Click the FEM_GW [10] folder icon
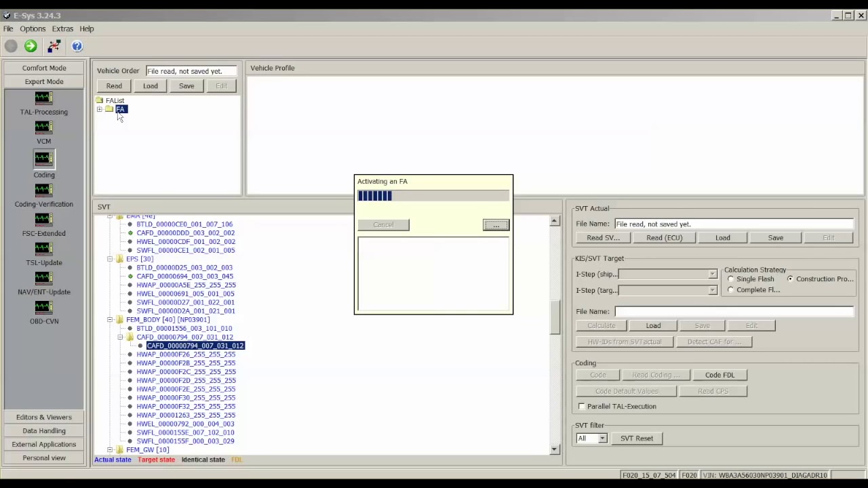Viewport: 868px width, 488px height. coord(119,449)
